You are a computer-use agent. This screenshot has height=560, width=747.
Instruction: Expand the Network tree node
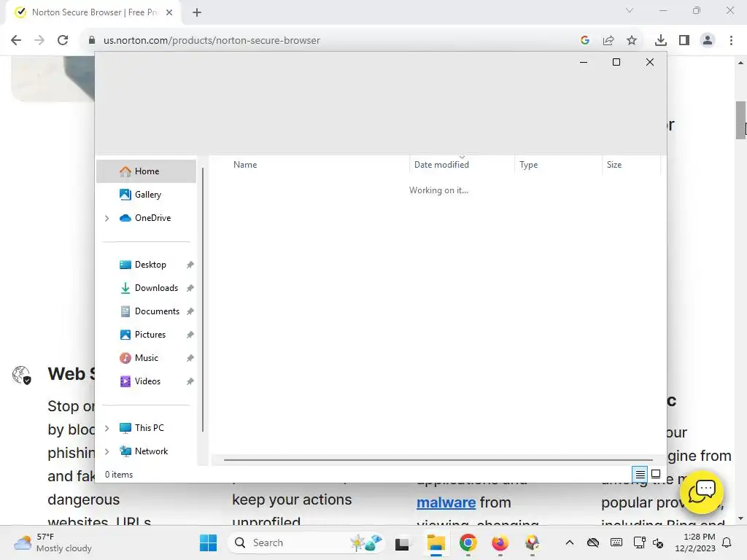(x=107, y=451)
